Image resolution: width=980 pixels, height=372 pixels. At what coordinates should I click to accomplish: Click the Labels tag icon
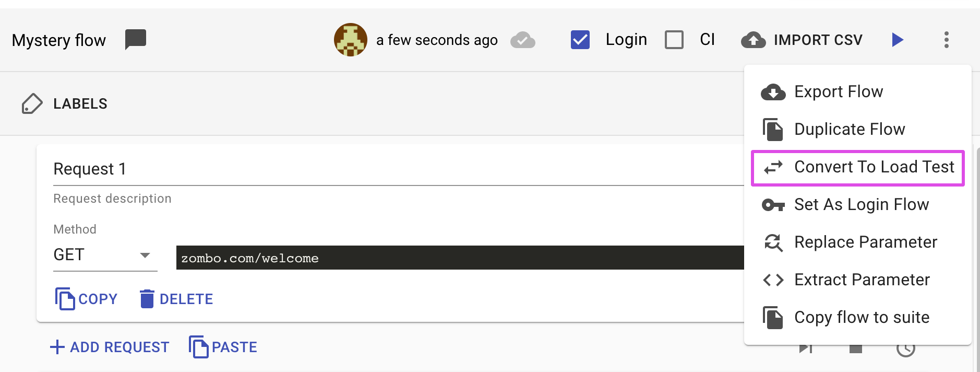32,103
